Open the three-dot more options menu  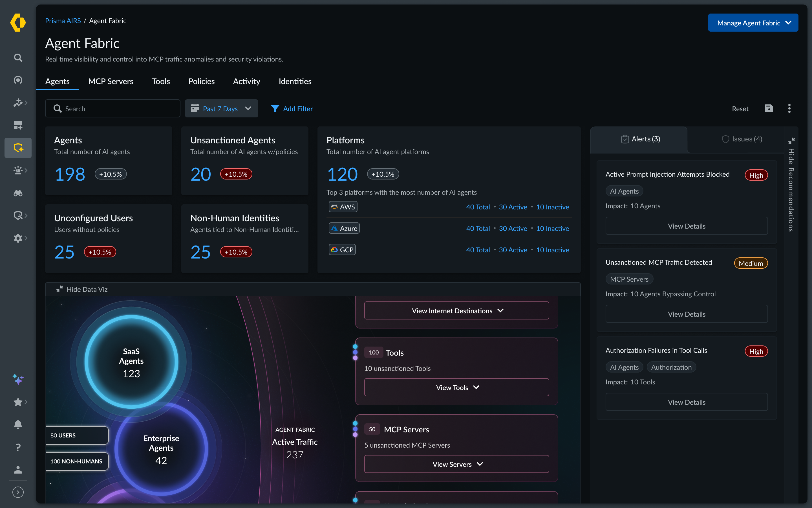(789, 108)
